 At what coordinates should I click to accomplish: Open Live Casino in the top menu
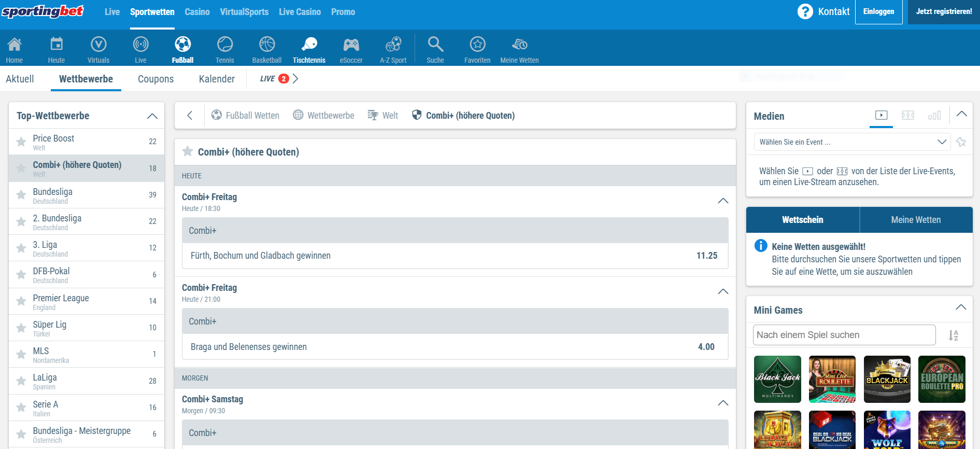pos(300,12)
